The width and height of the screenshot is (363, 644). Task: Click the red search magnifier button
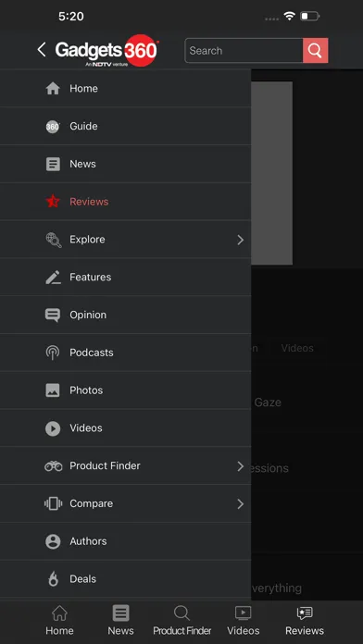pos(316,51)
